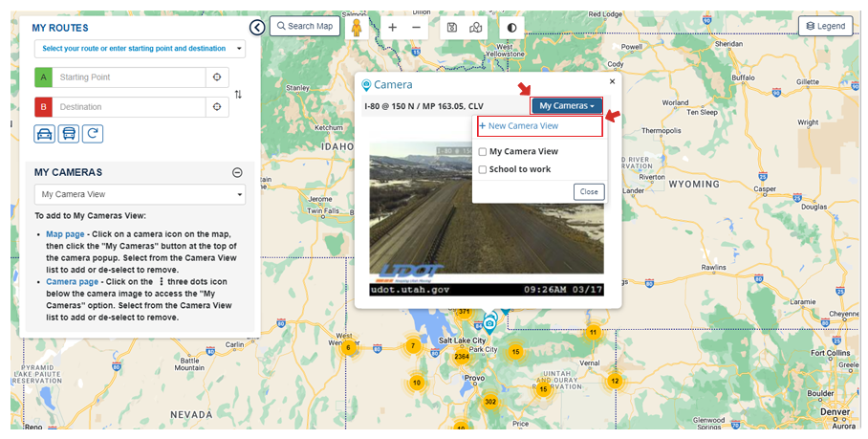Click the camera cluster marker labeled 371

click(x=464, y=312)
